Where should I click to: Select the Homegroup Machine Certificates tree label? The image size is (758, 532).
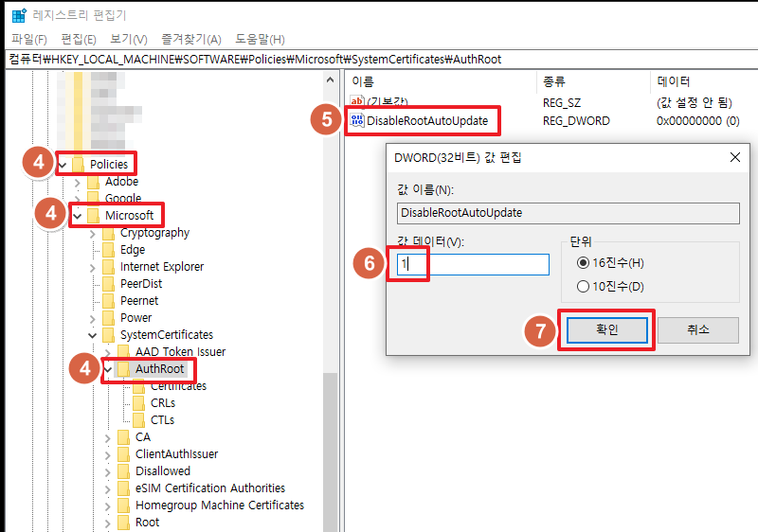(220, 505)
